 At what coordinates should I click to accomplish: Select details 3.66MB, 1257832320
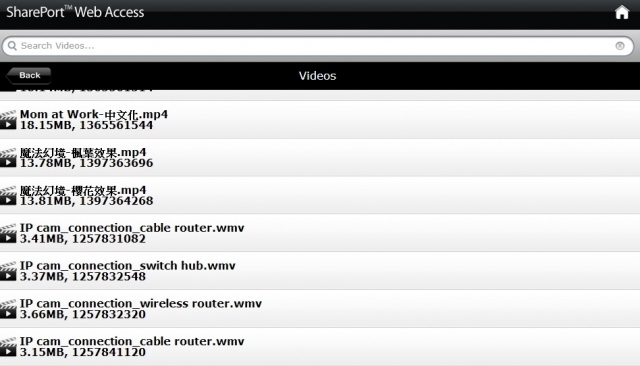83,315
